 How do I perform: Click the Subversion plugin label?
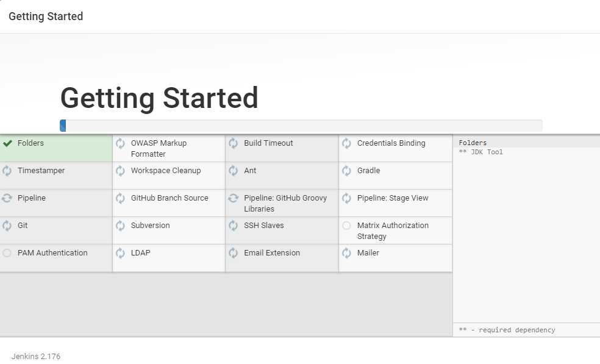click(x=150, y=226)
